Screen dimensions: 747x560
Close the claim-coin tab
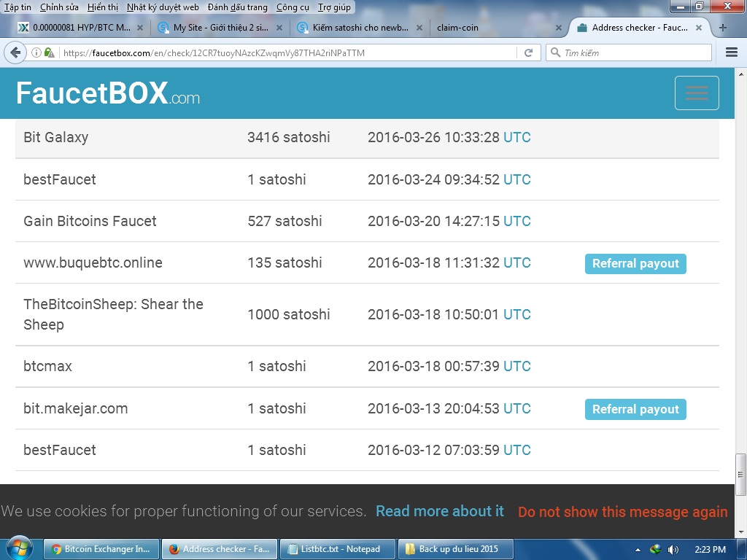[558, 28]
